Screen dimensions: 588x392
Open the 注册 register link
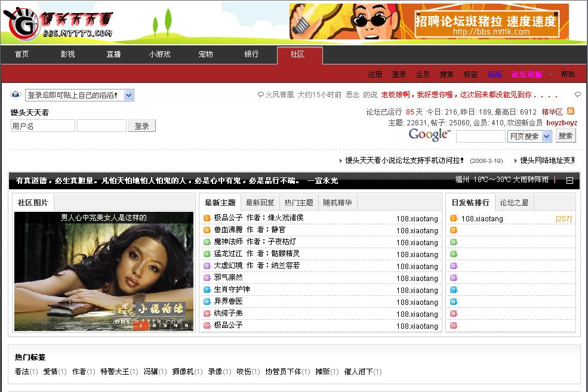[375, 75]
